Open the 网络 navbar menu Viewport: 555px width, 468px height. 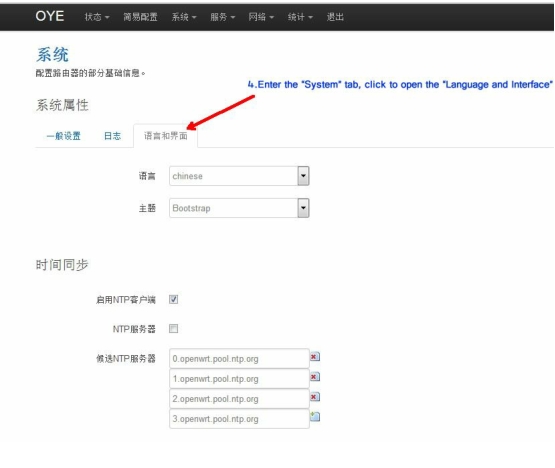point(261,17)
